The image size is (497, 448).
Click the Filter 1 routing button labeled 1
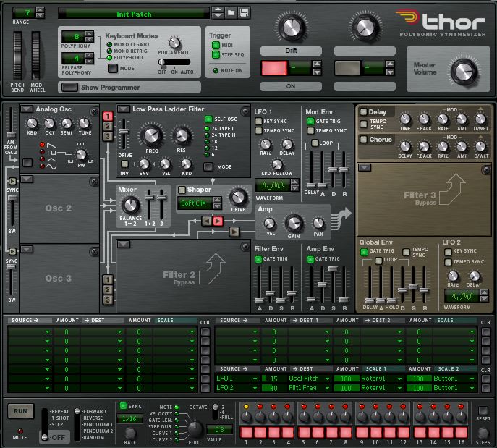pos(106,116)
